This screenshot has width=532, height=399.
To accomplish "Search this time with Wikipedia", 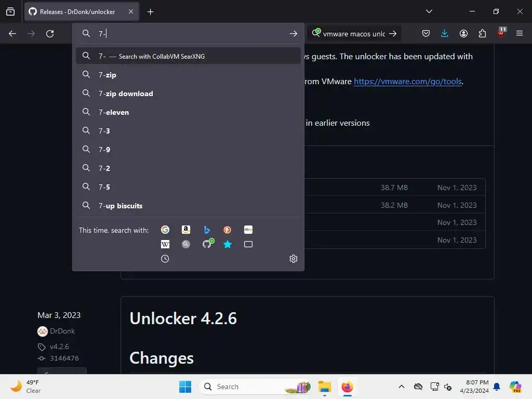I will point(165,244).
